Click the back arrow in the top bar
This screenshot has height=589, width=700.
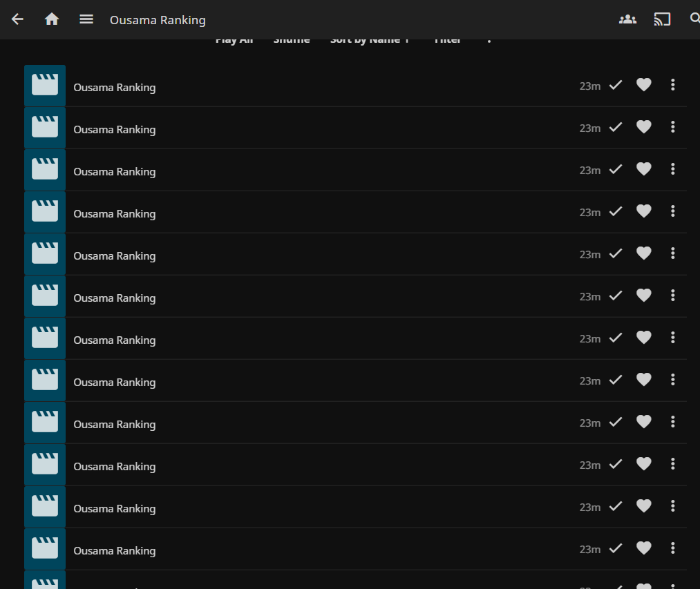pyautogui.click(x=17, y=19)
